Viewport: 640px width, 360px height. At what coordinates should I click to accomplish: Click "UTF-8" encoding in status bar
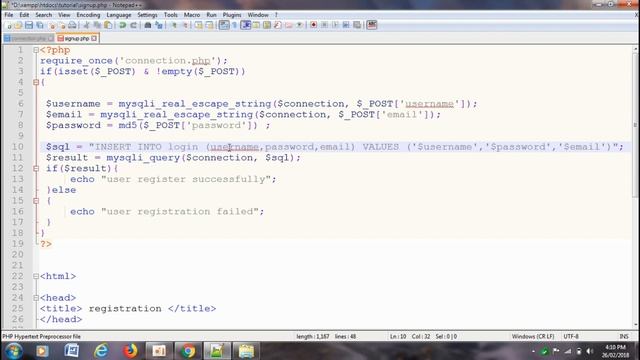click(571, 336)
